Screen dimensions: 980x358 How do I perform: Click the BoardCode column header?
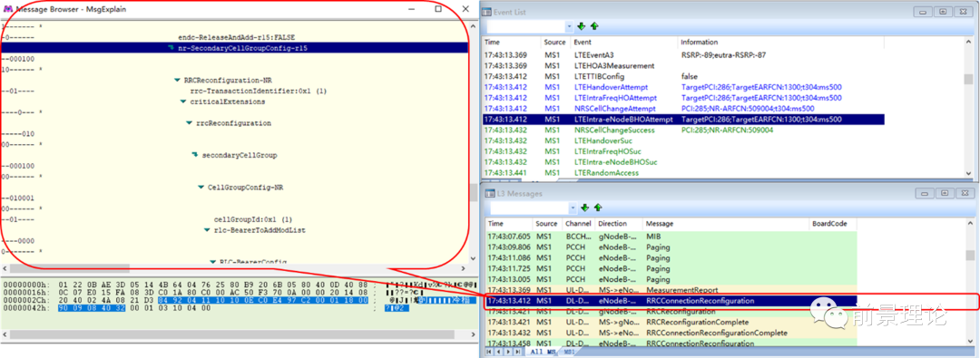pyautogui.click(x=832, y=223)
